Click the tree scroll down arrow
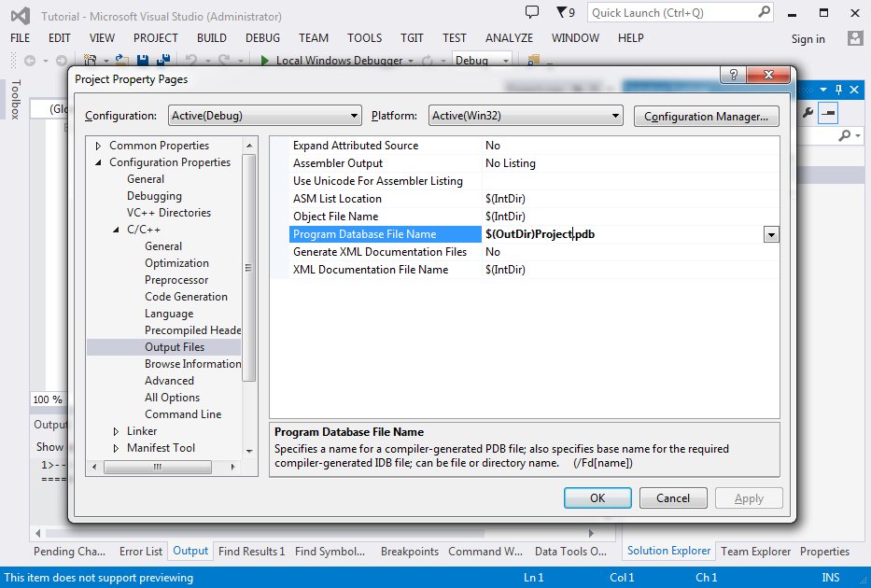Screen dimensions: 871x588 249,451
